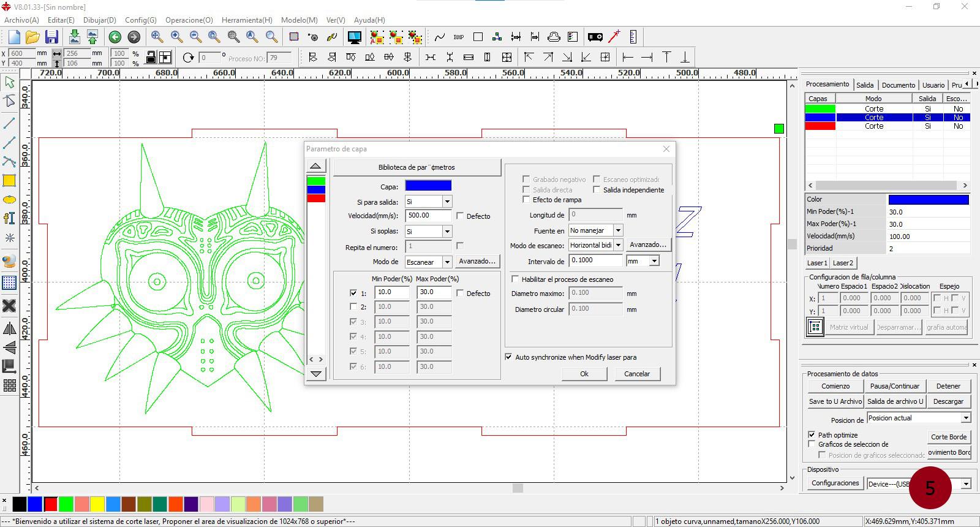Open Intervalo mm unit dropdown
This screenshot has height=527, width=980.
click(x=654, y=261)
